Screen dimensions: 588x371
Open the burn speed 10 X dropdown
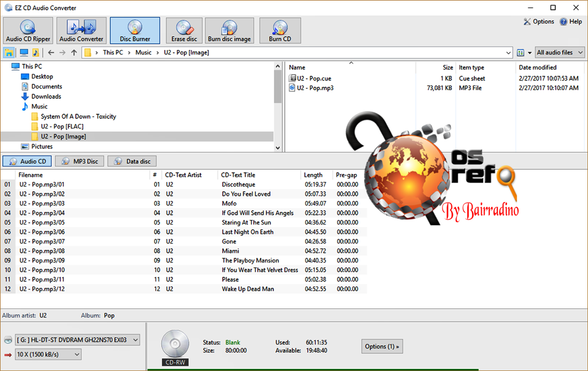pyautogui.click(x=48, y=354)
